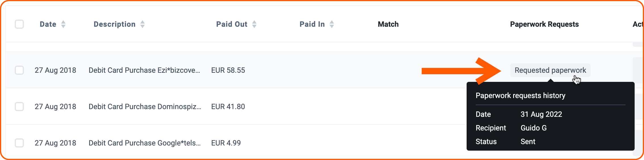
Task: Click the Match column header
Action: pos(388,24)
